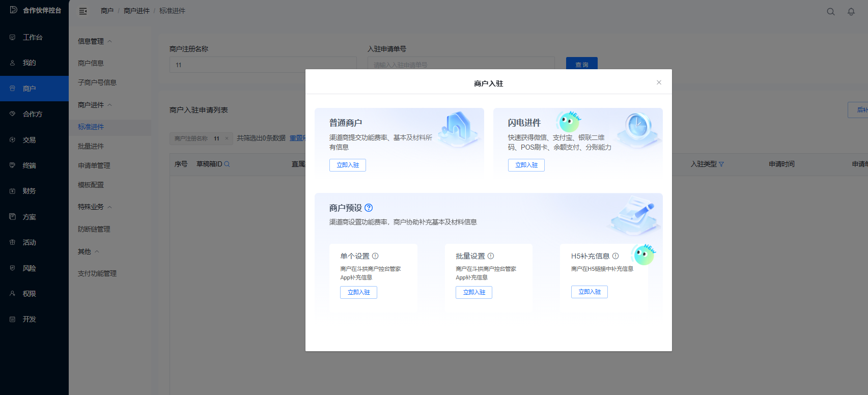The image size is (868, 395).
Task: Click info icon beside H5补充信息
Action: [615, 256]
